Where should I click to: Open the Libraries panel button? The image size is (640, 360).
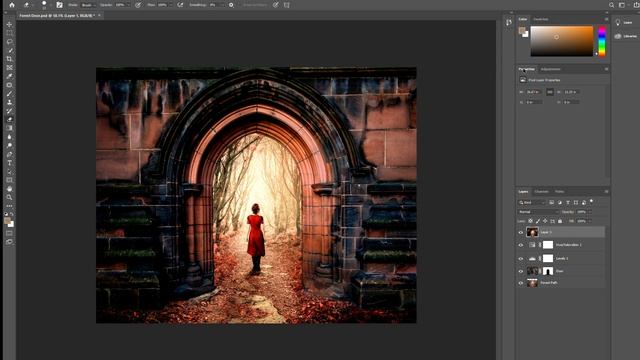(x=626, y=36)
